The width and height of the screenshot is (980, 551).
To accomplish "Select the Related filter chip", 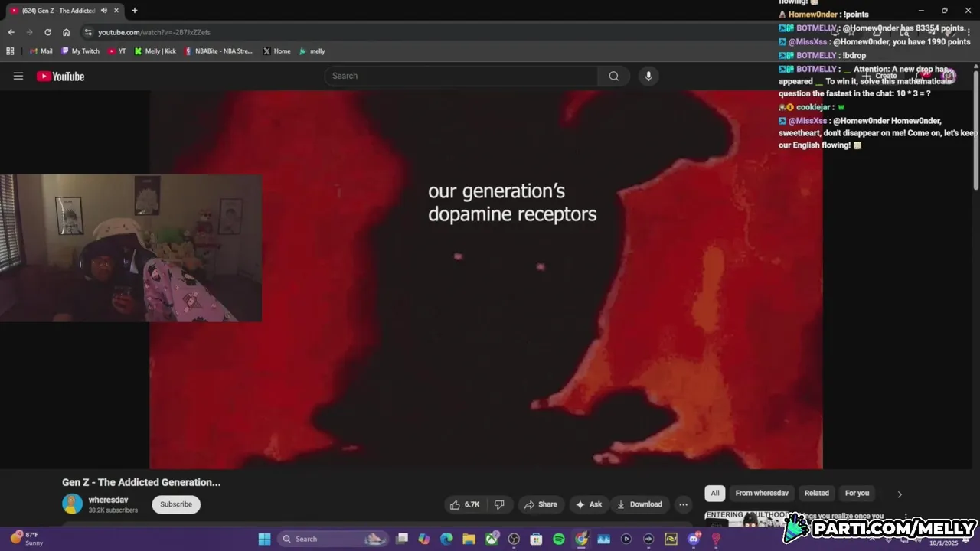I will pos(816,493).
